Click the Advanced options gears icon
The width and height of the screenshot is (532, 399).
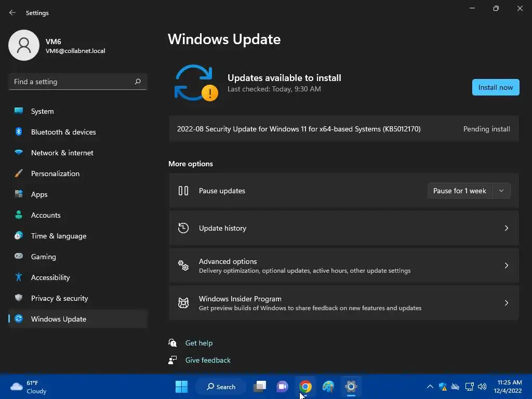point(183,265)
